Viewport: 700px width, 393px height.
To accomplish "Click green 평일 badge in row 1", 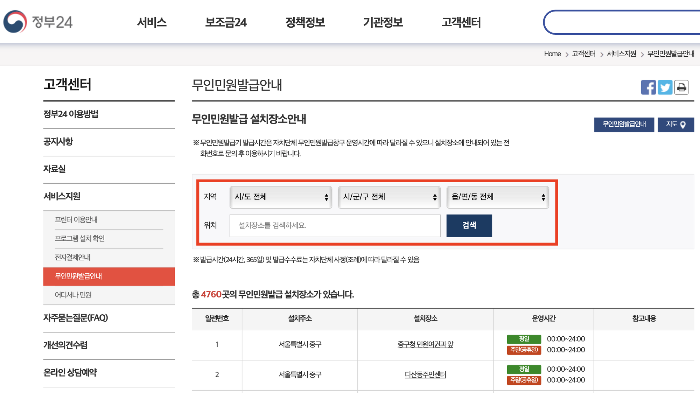I will (x=524, y=339).
